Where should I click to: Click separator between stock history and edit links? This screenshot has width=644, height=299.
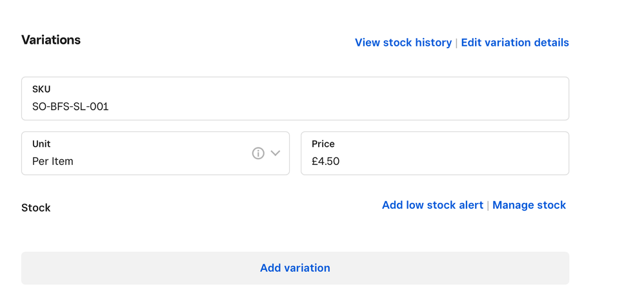(x=456, y=43)
